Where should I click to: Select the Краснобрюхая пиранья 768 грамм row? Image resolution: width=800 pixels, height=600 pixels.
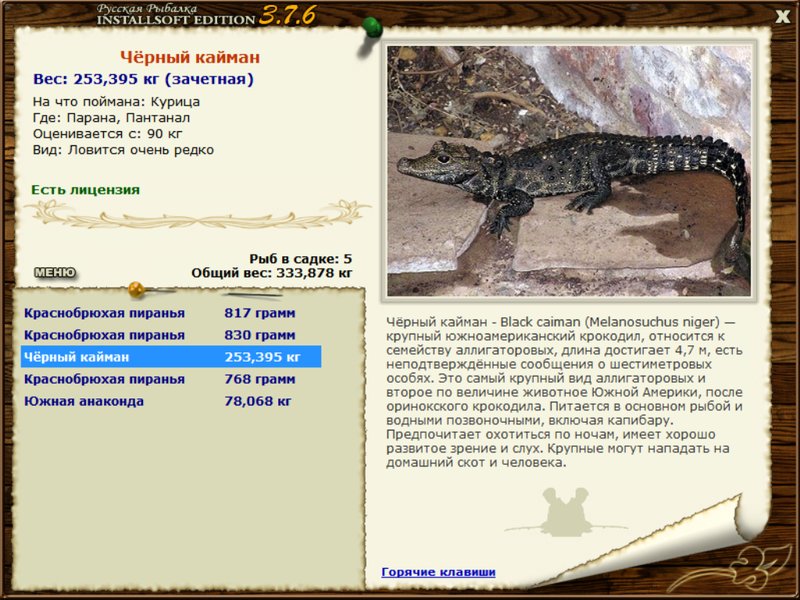tap(171, 379)
